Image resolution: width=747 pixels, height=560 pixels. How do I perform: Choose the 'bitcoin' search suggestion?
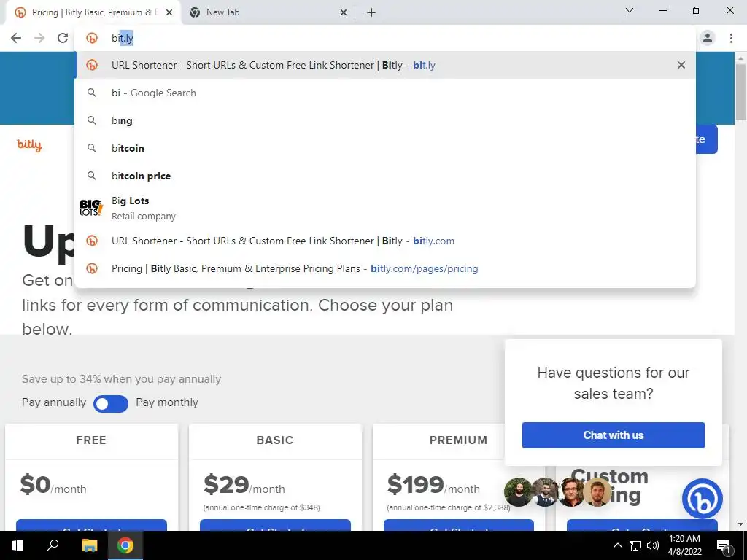coord(386,148)
